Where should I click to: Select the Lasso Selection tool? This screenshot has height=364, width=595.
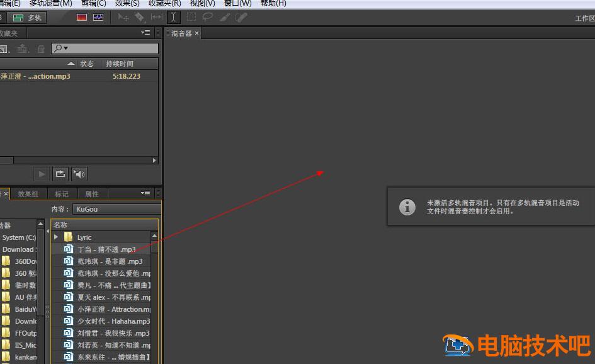(x=208, y=17)
